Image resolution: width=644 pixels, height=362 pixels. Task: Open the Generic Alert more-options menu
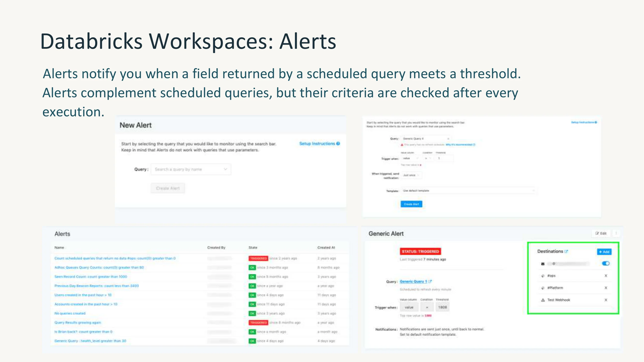click(616, 233)
